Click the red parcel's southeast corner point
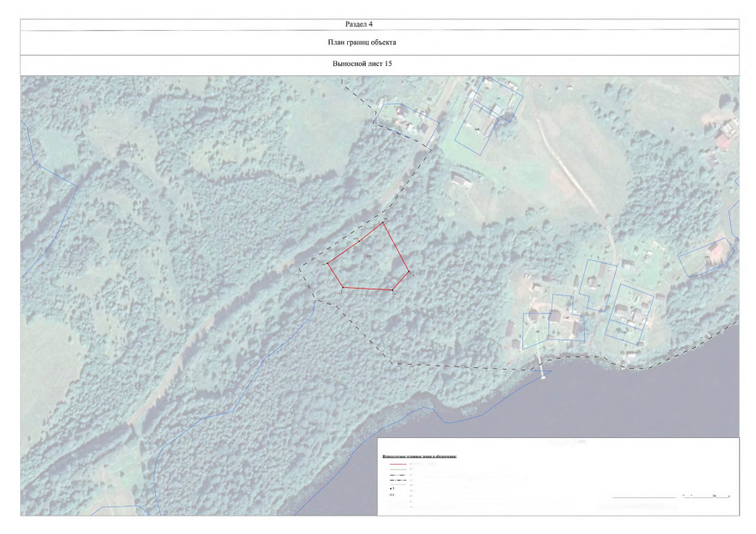Image resolution: width=756 pixels, height=534 pixels. click(393, 290)
